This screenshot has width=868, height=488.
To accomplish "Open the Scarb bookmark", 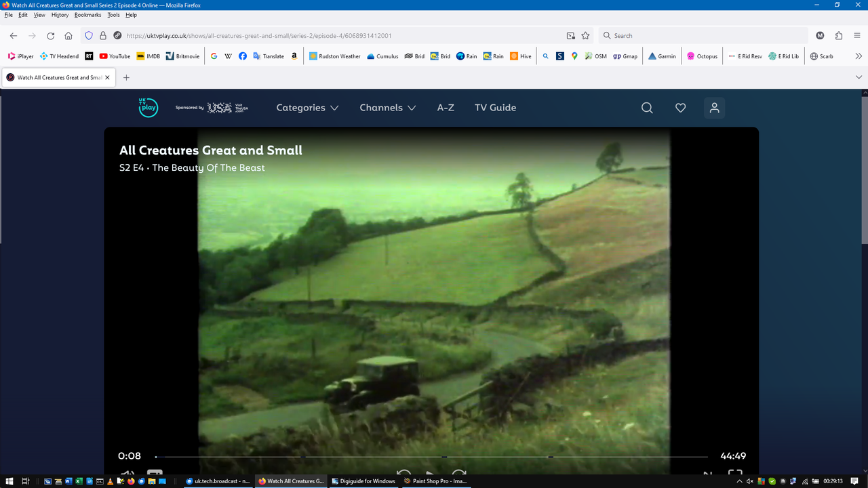I will (821, 56).
